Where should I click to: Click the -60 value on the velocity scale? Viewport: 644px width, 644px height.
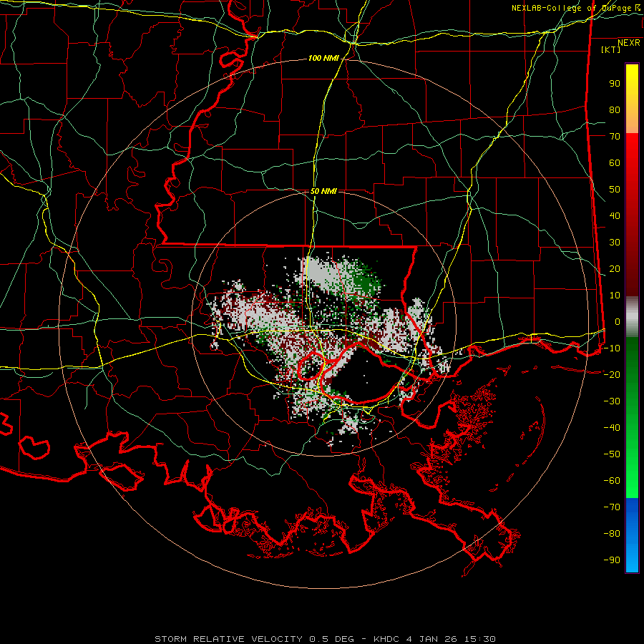point(612,481)
